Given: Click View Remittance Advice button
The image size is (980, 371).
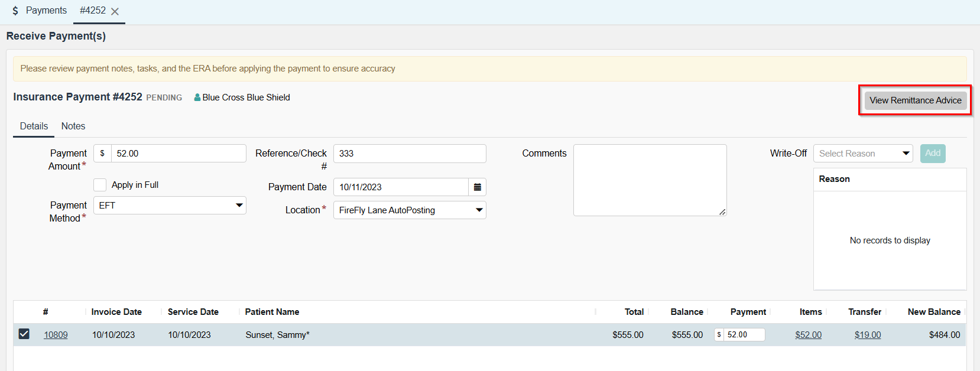Looking at the screenshot, I should pyautogui.click(x=915, y=100).
